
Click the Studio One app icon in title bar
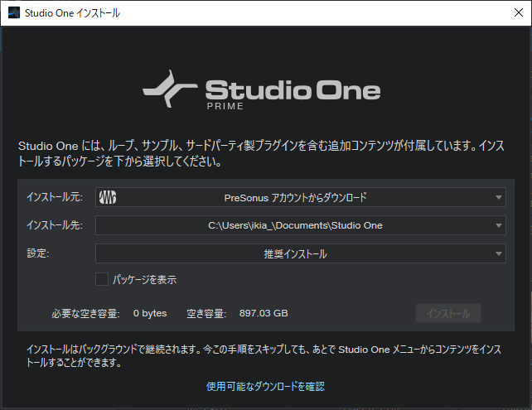[14, 13]
